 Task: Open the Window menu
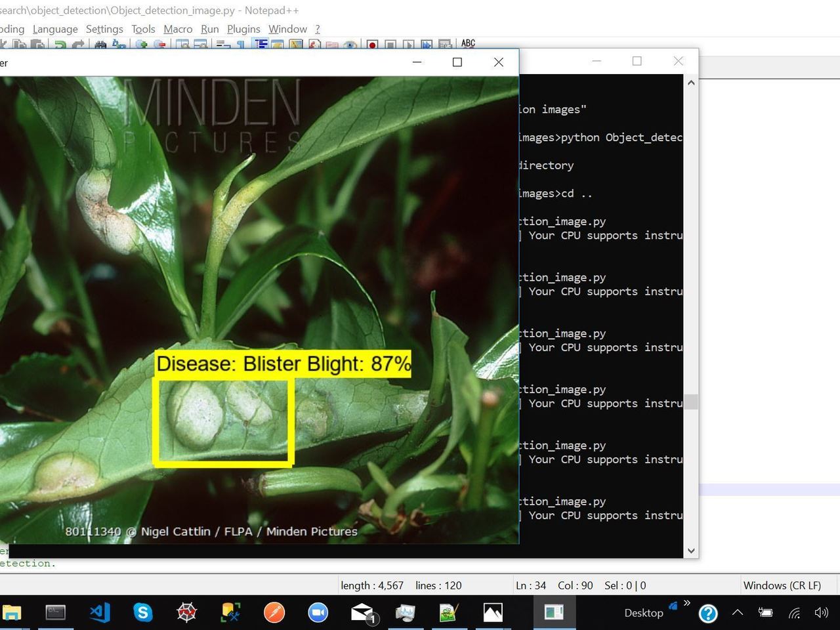click(x=287, y=29)
